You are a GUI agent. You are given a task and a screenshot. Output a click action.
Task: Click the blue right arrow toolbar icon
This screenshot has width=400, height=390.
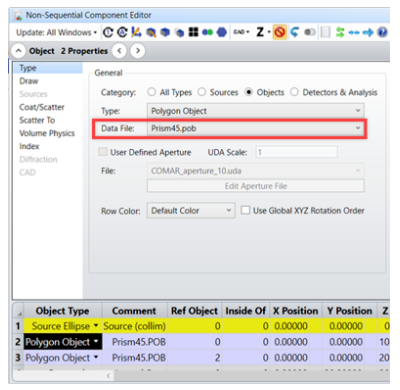[368, 32]
